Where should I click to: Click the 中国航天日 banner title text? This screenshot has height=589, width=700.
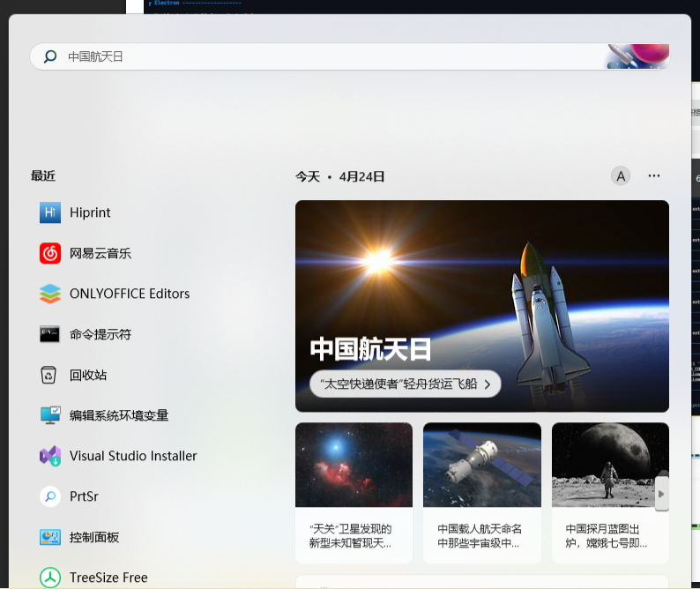click(x=370, y=349)
